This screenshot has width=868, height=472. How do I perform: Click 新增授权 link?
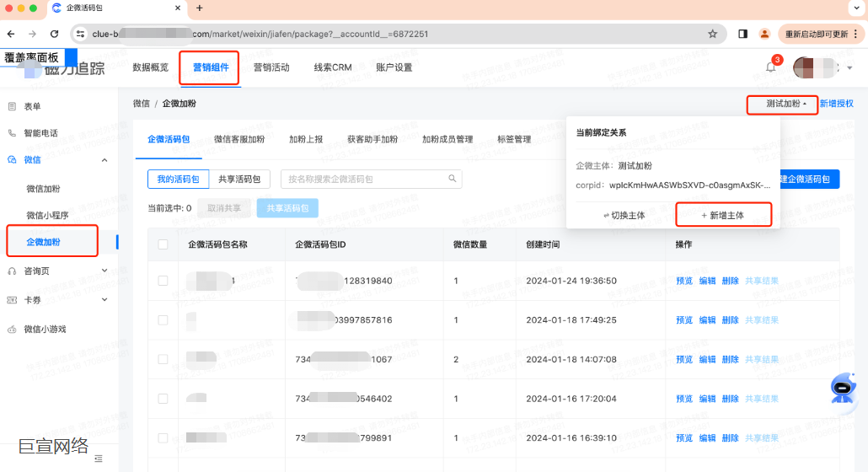[x=837, y=104]
